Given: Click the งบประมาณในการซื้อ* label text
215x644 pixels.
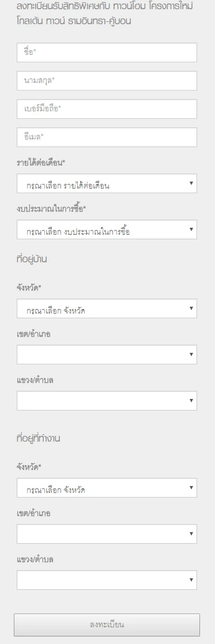Looking at the screenshot, I should point(51,209).
